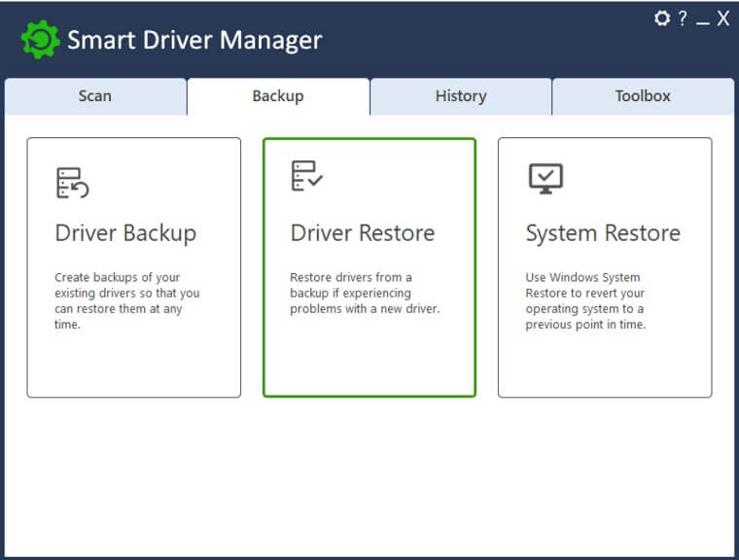Click the System Restore heading
This screenshot has width=739, height=560.
coord(603,233)
